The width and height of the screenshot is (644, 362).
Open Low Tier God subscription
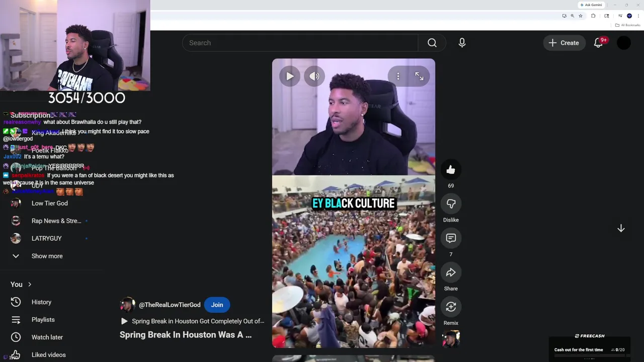coord(50,203)
